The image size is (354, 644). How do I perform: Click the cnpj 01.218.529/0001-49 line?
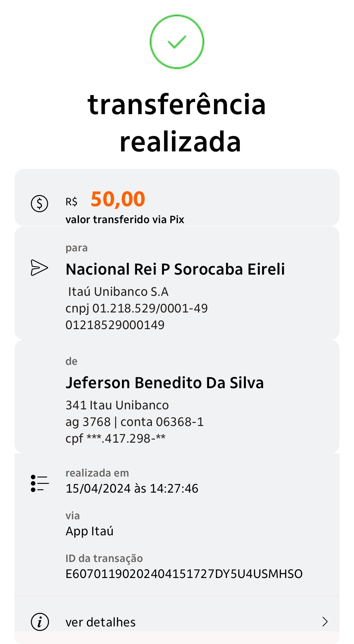tap(136, 308)
